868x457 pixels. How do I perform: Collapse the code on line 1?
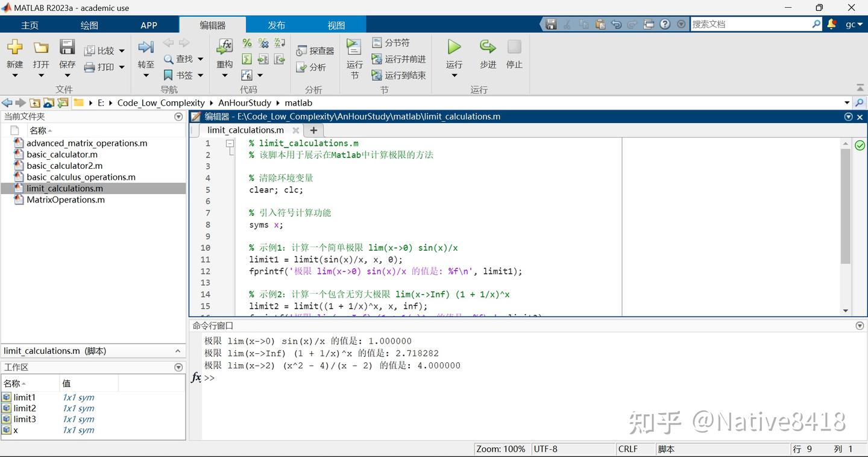pyautogui.click(x=230, y=143)
